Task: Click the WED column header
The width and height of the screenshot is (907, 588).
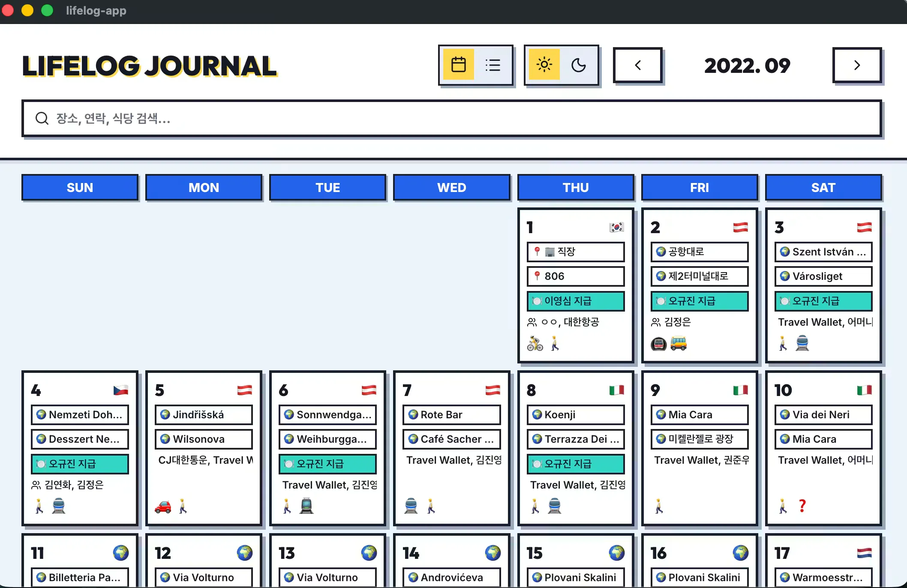Action: pyautogui.click(x=452, y=187)
